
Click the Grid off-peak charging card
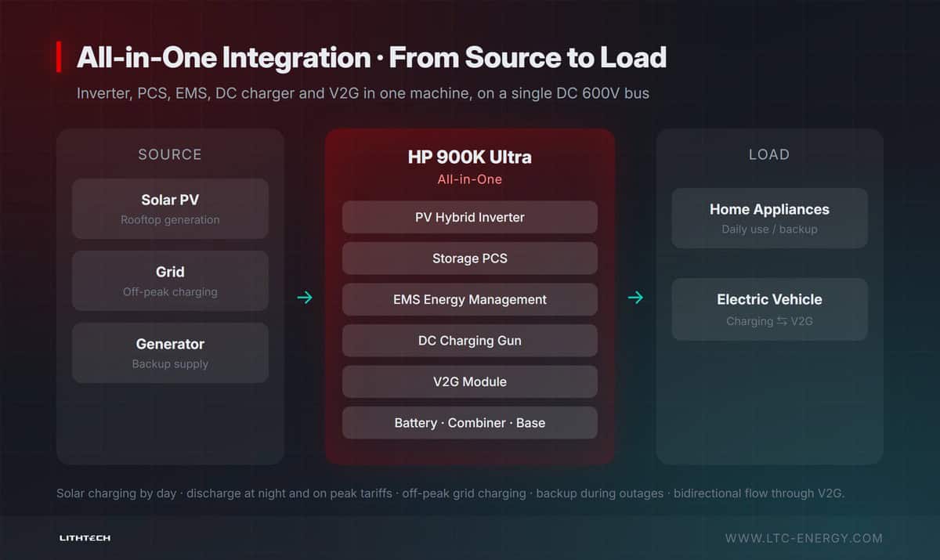point(170,281)
